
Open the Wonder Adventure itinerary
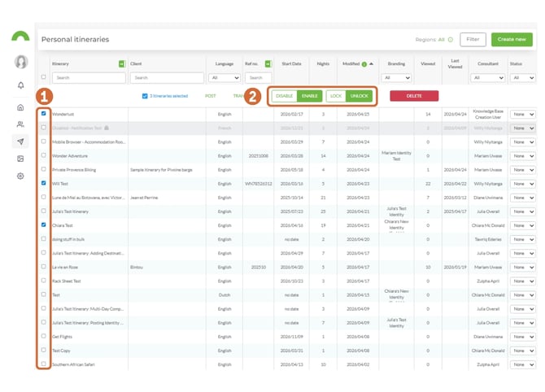pos(70,156)
